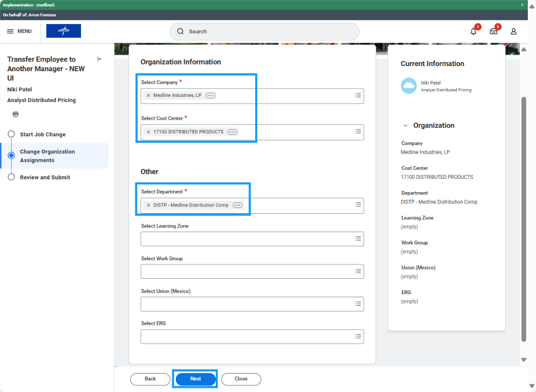Open the Select Work Group prompt list
Viewport: 536px width, 392px height.
click(x=358, y=271)
